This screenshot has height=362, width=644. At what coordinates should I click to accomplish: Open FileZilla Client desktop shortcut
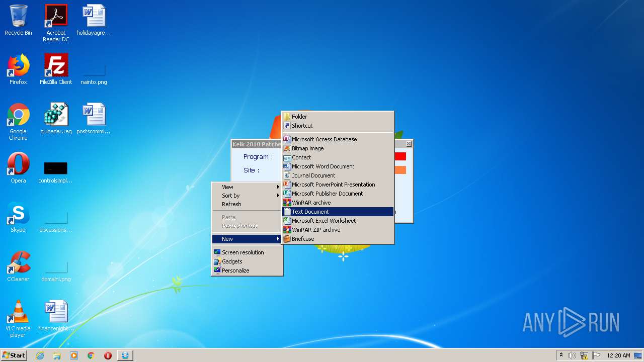(x=56, y=69)
